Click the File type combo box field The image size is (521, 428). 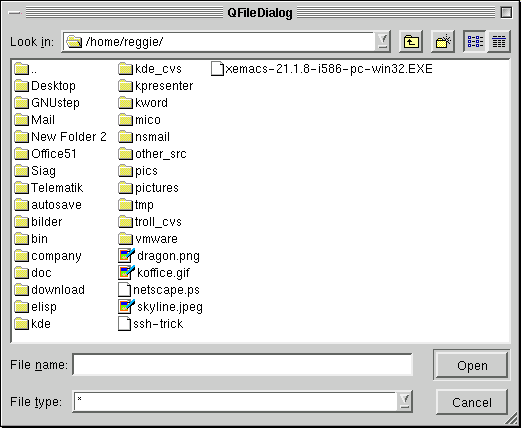(x=242, y=401)
